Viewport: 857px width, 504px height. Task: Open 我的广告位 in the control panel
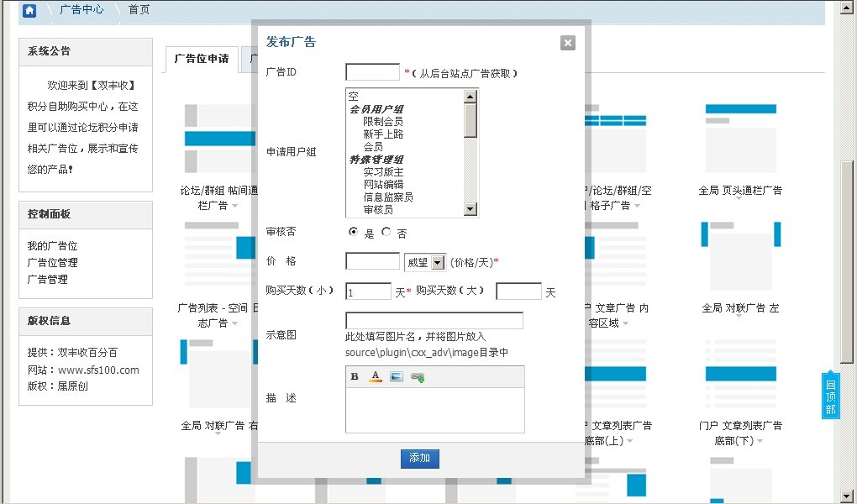click(52, 245)
